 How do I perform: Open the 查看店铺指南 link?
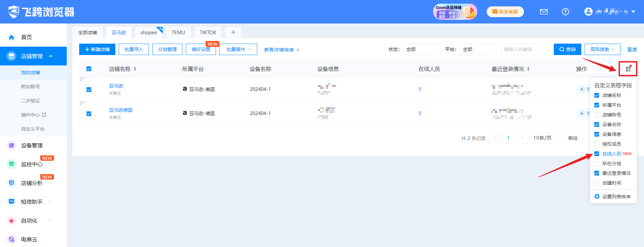pos(281,50)
